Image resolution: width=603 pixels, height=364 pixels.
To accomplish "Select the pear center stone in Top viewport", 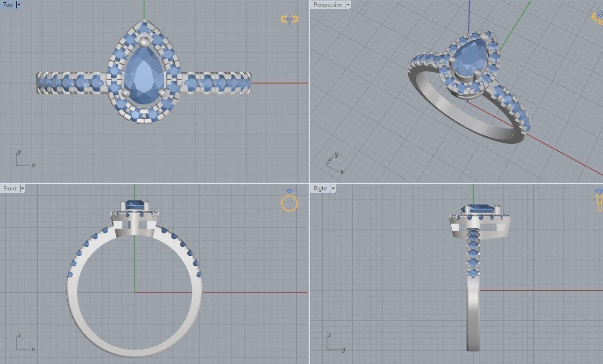I will pos(143,75).
